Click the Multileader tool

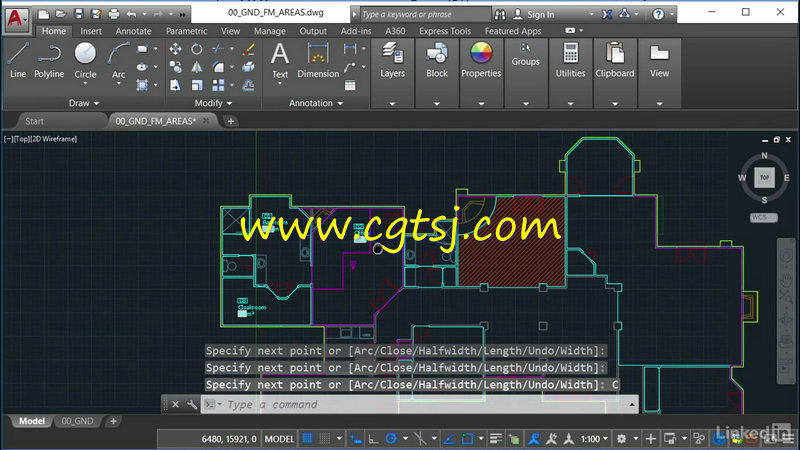click(350, 67)
